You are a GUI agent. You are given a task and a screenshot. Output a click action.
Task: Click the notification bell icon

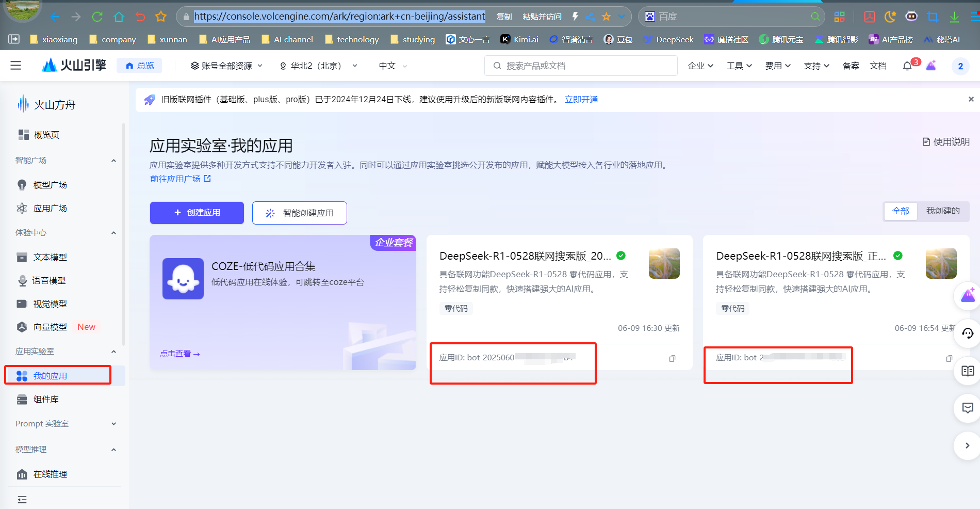point(907,66)
